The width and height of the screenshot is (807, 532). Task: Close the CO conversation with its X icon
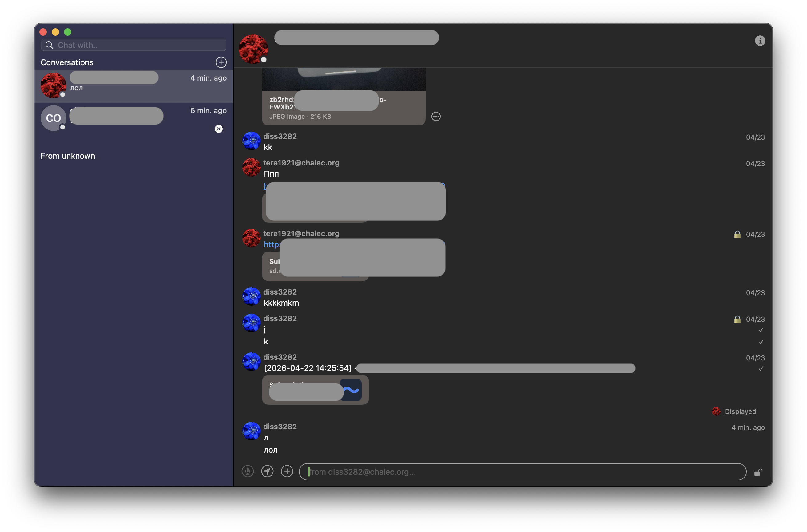click(x=218, y=129)
